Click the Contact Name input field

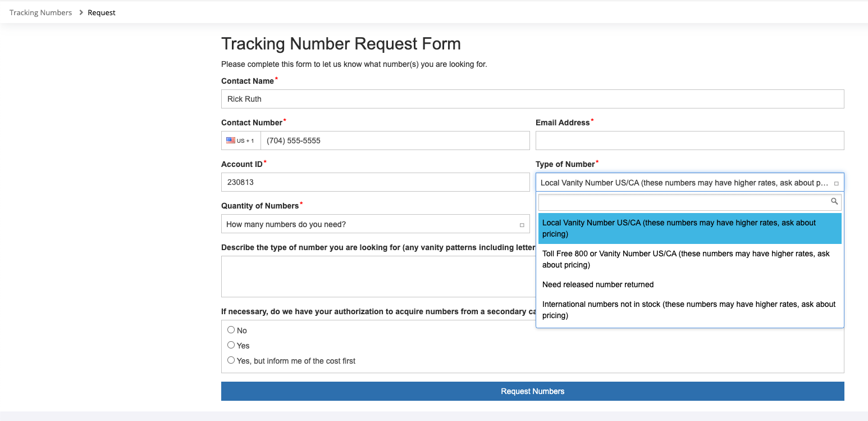(532, 99)
